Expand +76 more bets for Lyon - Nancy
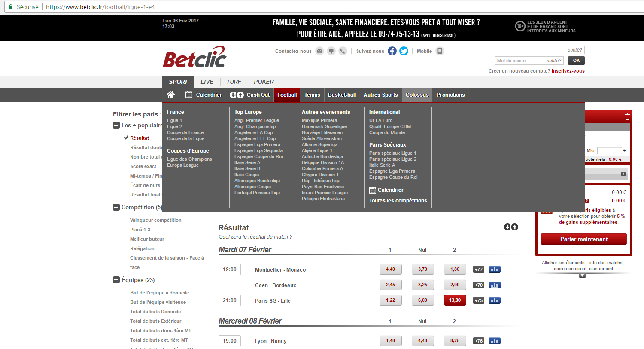 click(x=479, y=341)
